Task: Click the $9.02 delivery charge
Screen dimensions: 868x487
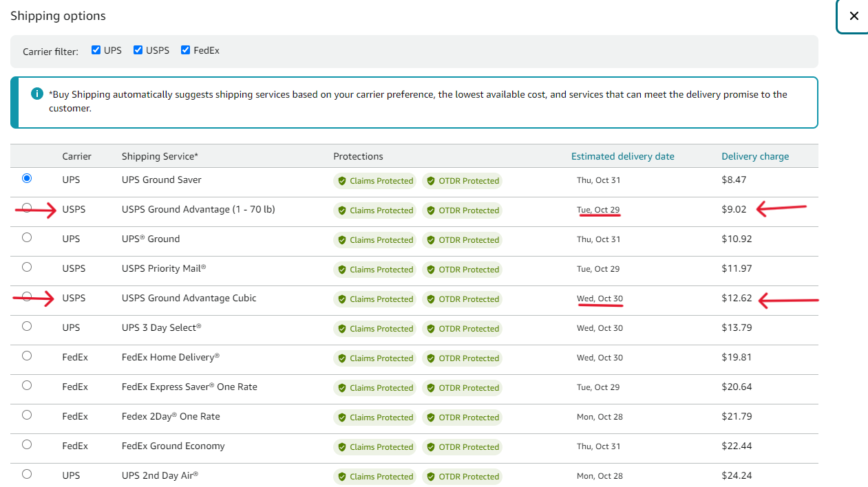Action: [734, 209]
